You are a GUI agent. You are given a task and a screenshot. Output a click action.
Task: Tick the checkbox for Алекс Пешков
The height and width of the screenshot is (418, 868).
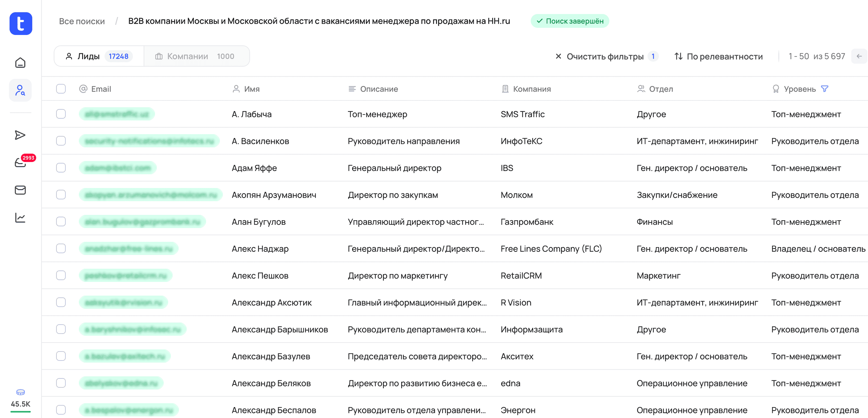click(61, 275)
